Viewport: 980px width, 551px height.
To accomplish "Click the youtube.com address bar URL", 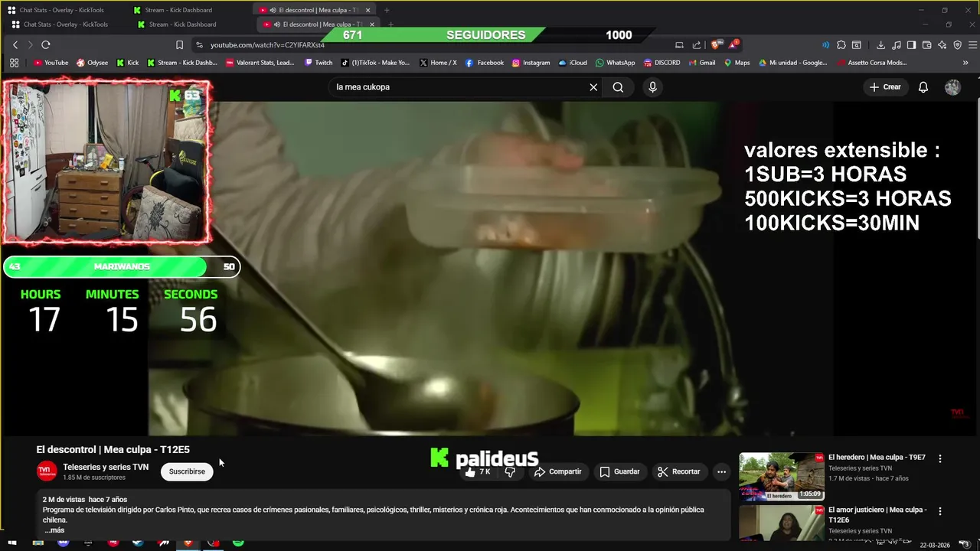I will click(268, 45).
